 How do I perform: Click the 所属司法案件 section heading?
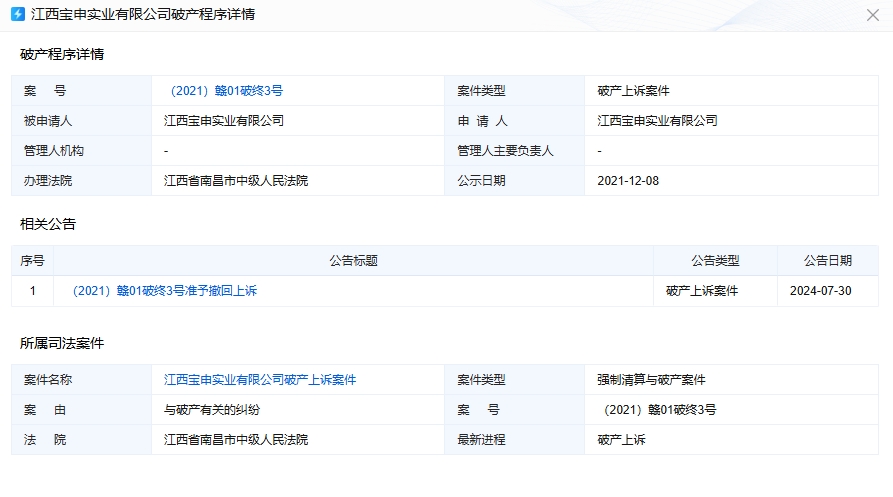click(x=62, y=343)
